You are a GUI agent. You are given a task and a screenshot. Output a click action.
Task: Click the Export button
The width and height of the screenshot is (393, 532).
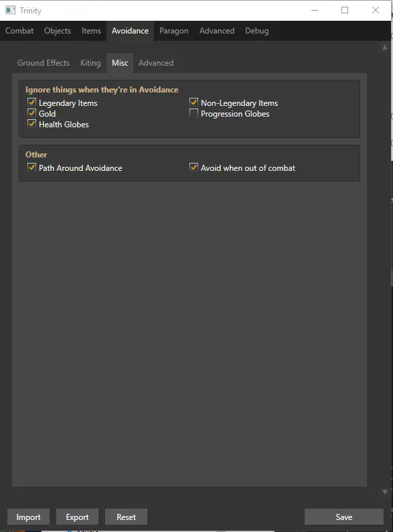pos(77,517)
